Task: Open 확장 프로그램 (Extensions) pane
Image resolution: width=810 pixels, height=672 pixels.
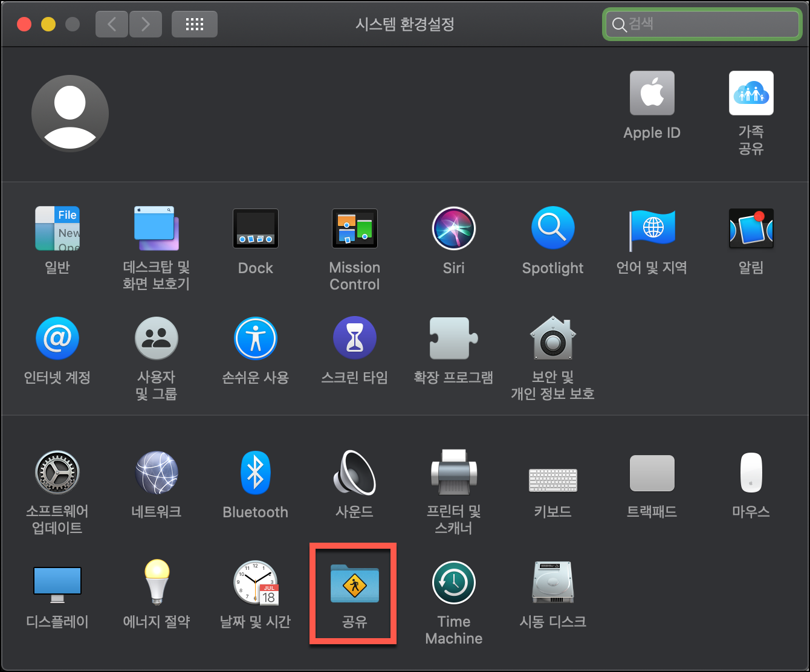Action: 454,338
